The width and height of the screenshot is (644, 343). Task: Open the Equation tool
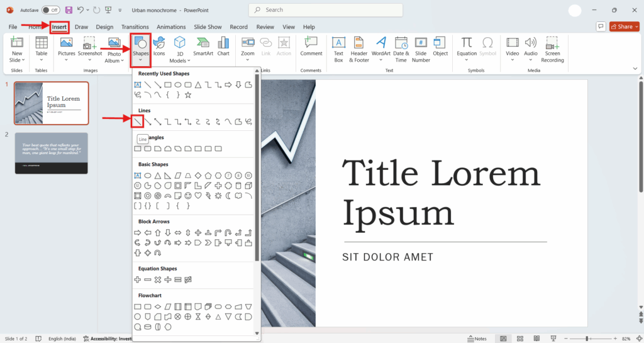pyautogui.click(x=467, y=47)
